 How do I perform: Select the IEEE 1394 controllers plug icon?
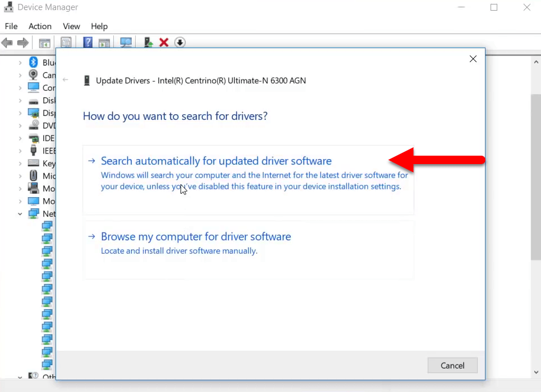(x=34, y=150)
